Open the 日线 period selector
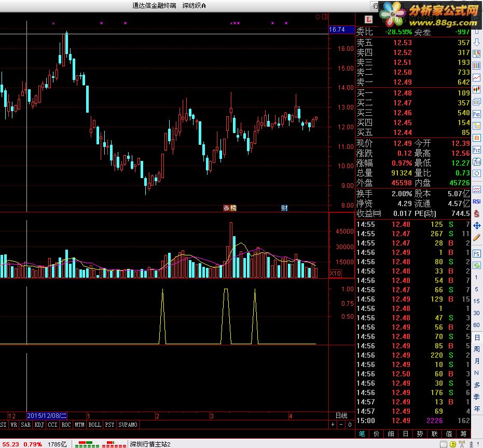This screenshot has height=448, width=483. [341, 416]
